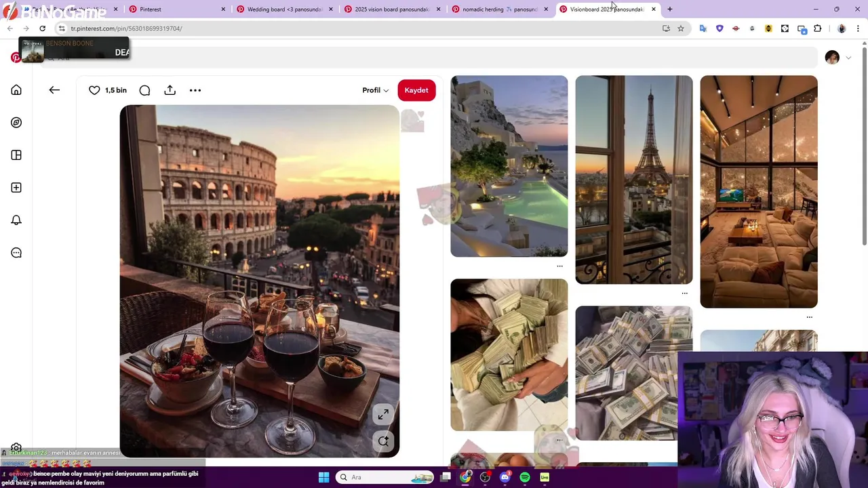Open the Chrome profile avatar
Screen dimensions: 868x488
(x=842, y=28)
